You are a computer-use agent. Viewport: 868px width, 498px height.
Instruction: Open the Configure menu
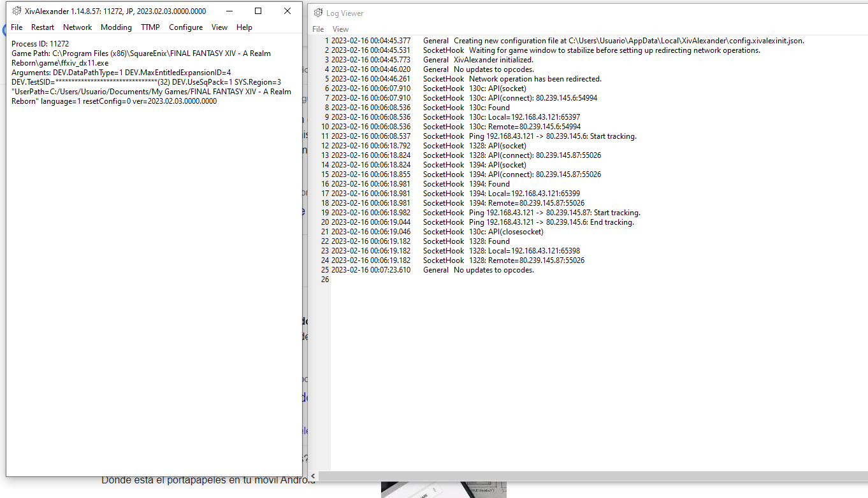[x=185, y=27]
